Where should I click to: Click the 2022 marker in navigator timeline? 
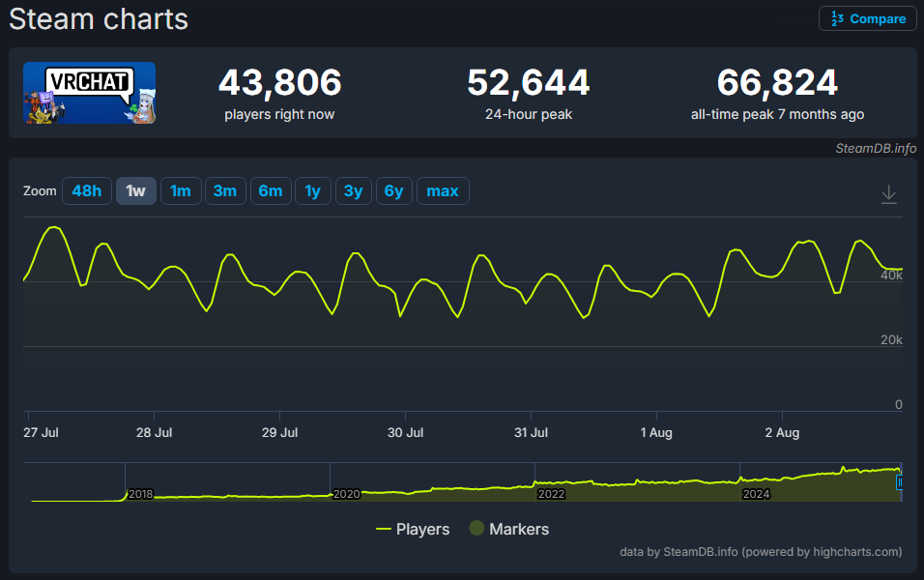551,494
